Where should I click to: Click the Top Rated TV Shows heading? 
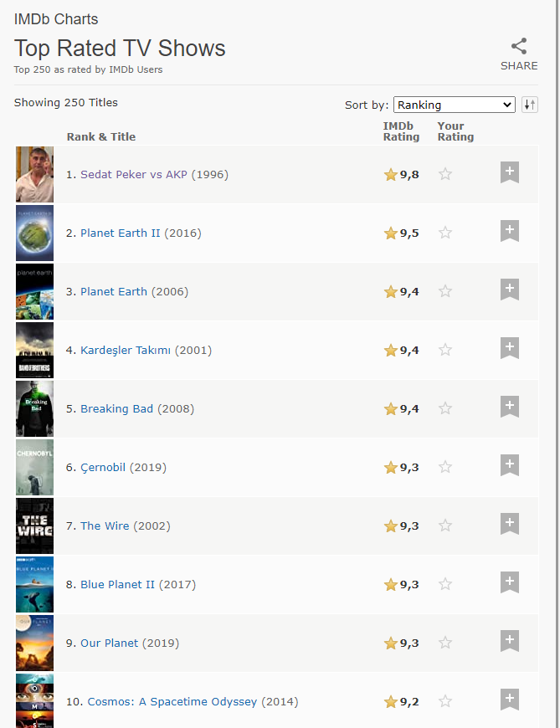point(120,49)
